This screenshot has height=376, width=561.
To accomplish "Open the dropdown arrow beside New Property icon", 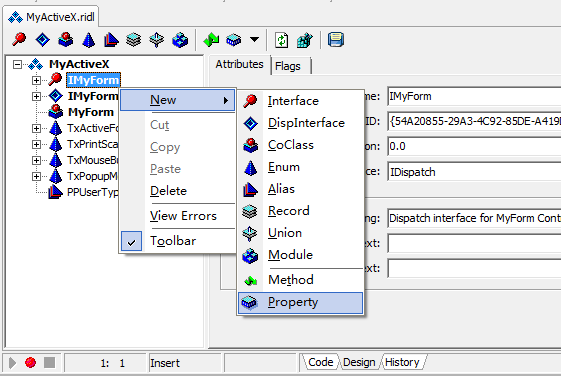I will click(254, 40).
